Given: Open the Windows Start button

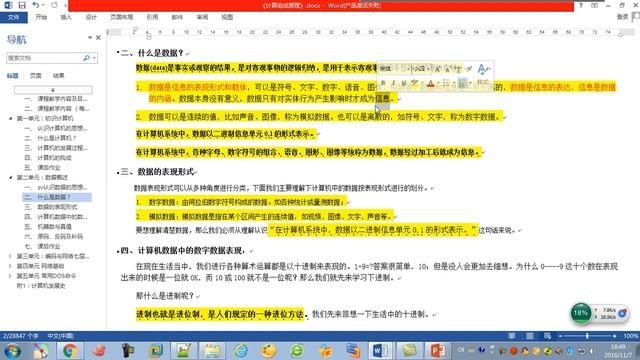Looking at the screenshot, I should click(12, 351).
